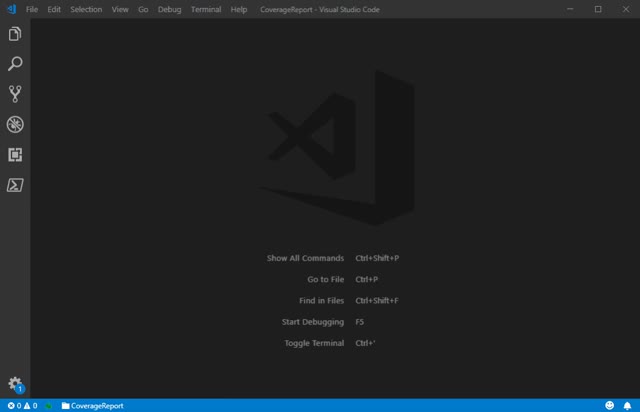
Task: Open the Selection menu
Action: [86, 9]
